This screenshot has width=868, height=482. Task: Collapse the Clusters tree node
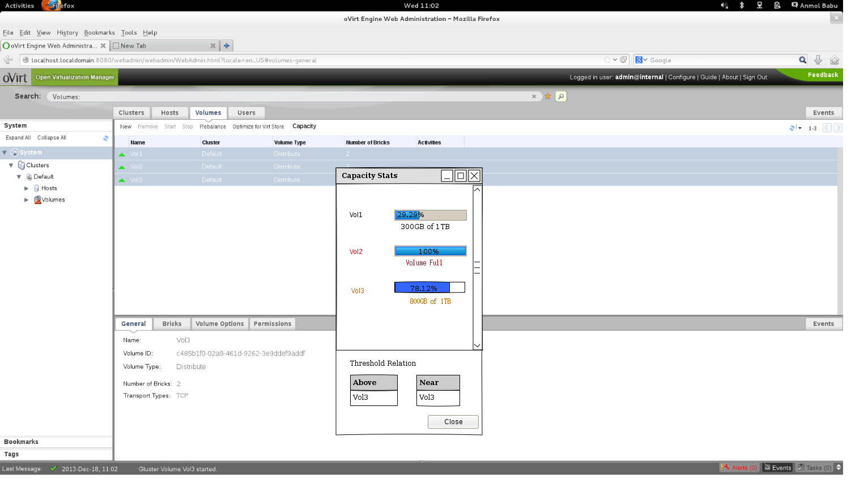click(11, 166)
